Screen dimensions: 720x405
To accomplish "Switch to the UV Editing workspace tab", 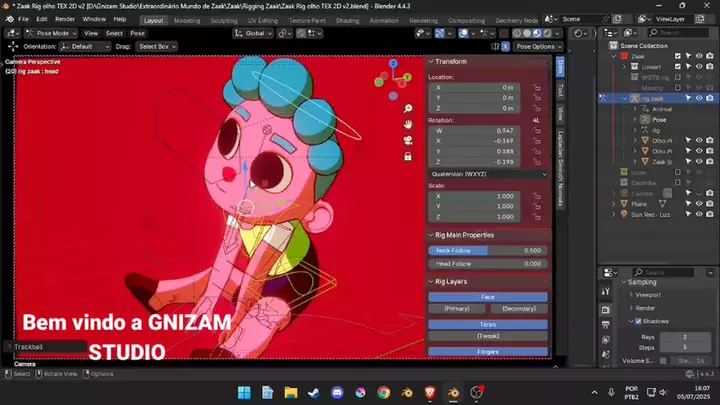I will coord(263,20).
